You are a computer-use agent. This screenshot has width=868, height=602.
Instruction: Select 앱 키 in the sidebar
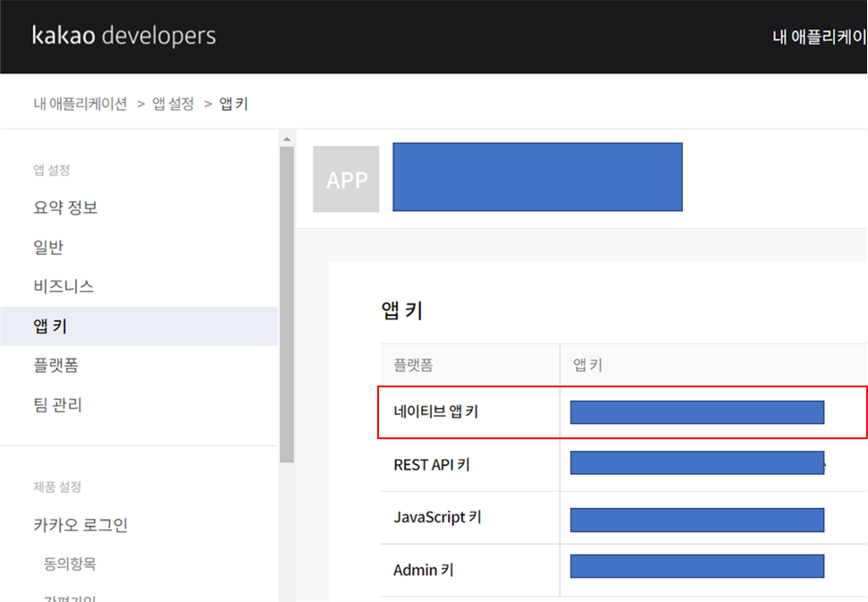pos(139,326)
